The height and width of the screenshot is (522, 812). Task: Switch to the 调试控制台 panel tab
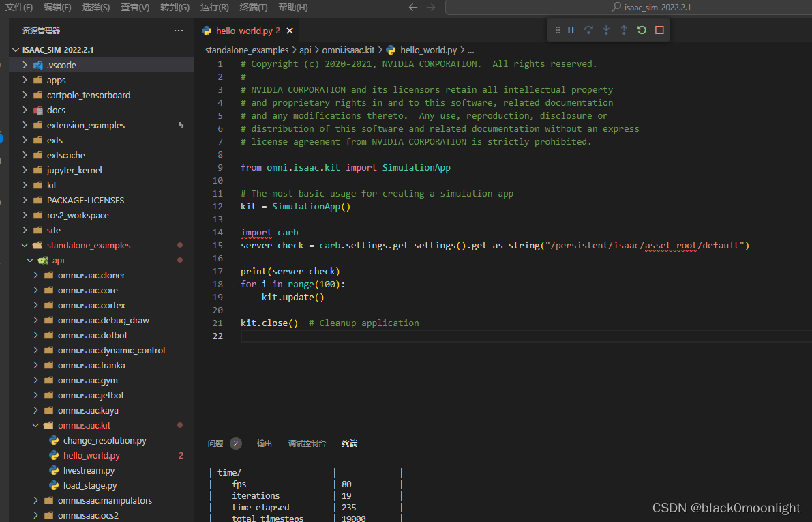307,444
